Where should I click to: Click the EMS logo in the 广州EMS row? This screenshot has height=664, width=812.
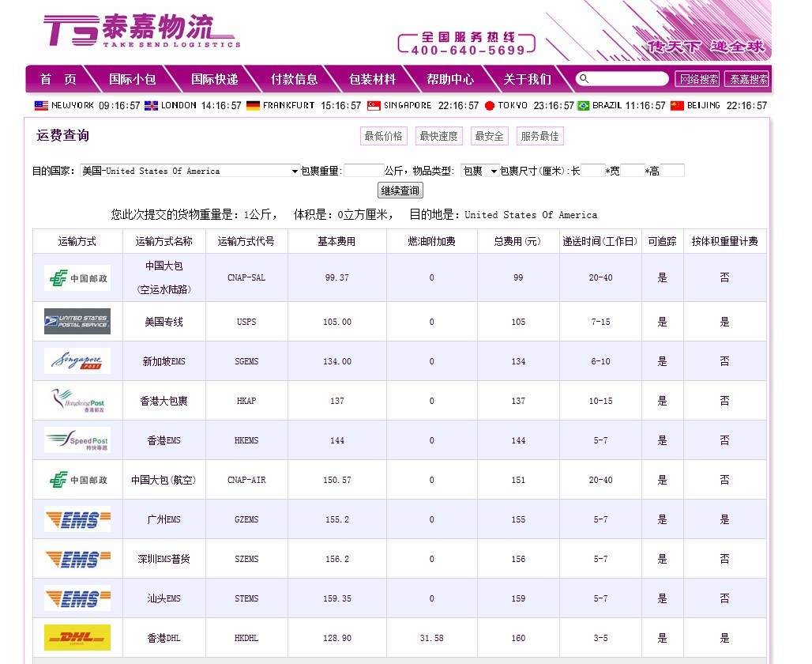(77, 519)
